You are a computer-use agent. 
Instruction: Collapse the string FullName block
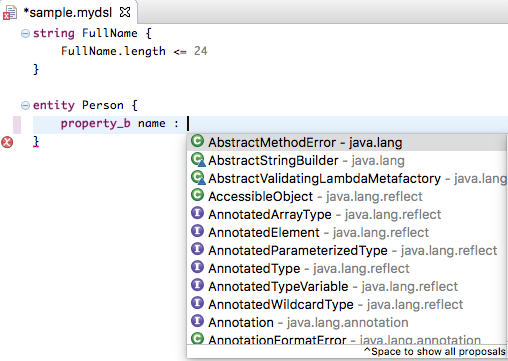[x=25, y=33]
